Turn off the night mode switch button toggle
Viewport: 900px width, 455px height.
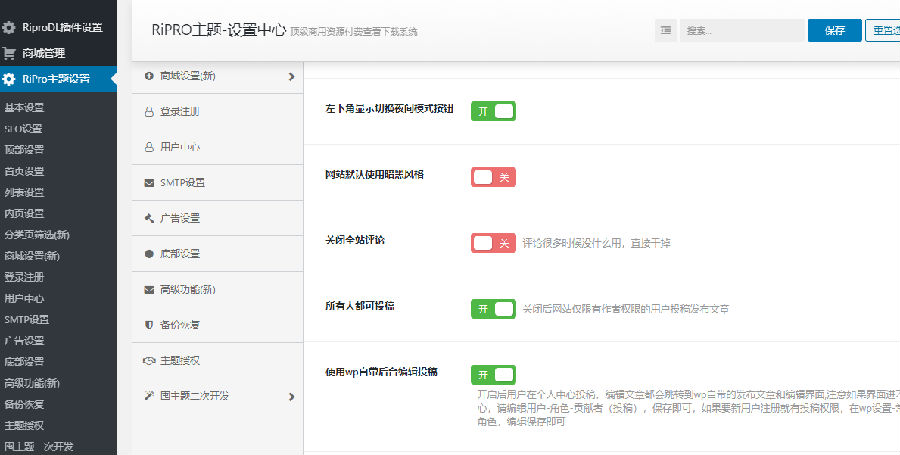point(493,111)
